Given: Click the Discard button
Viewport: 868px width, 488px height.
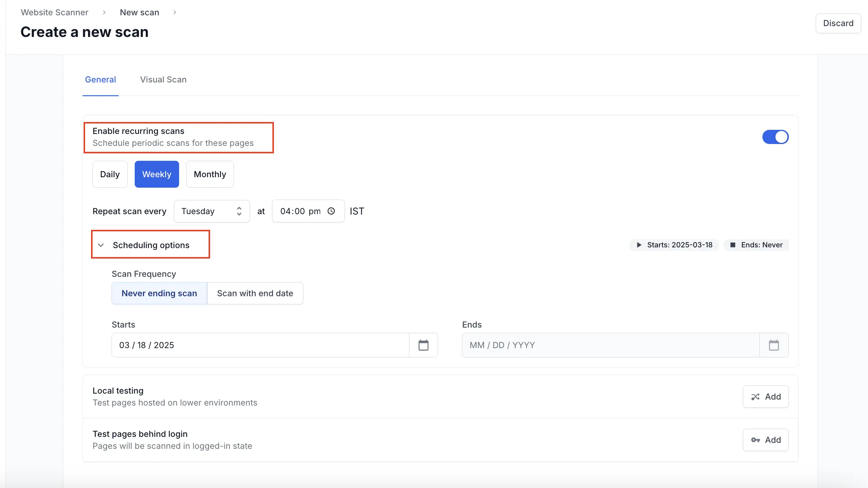Looking at the screenshot, I should [x=838, y=23].
